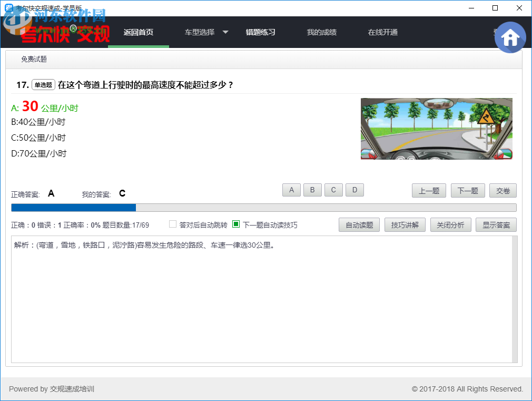Submit the exam with 交卷
This screenshot has width=532, height=401.
[x=503, y=190]
